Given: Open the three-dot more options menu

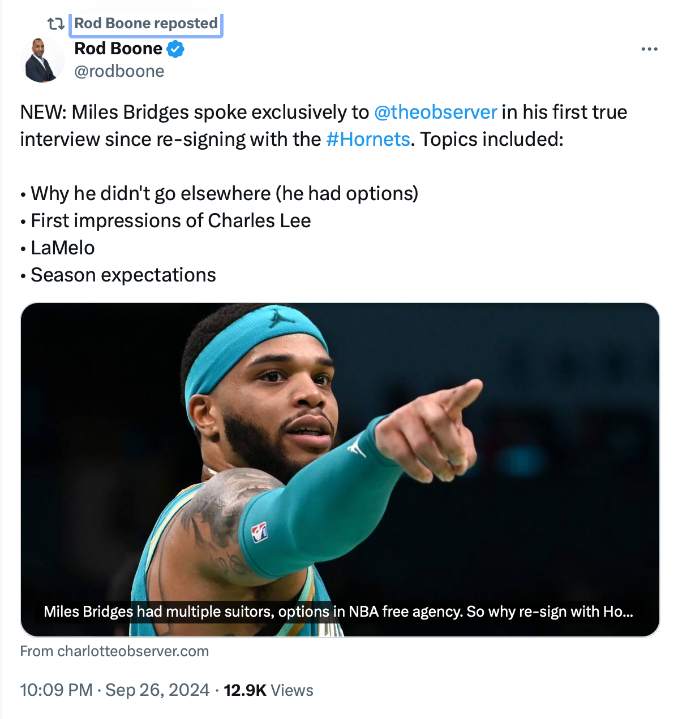Looking at the screenshot, I should [649, 49].
